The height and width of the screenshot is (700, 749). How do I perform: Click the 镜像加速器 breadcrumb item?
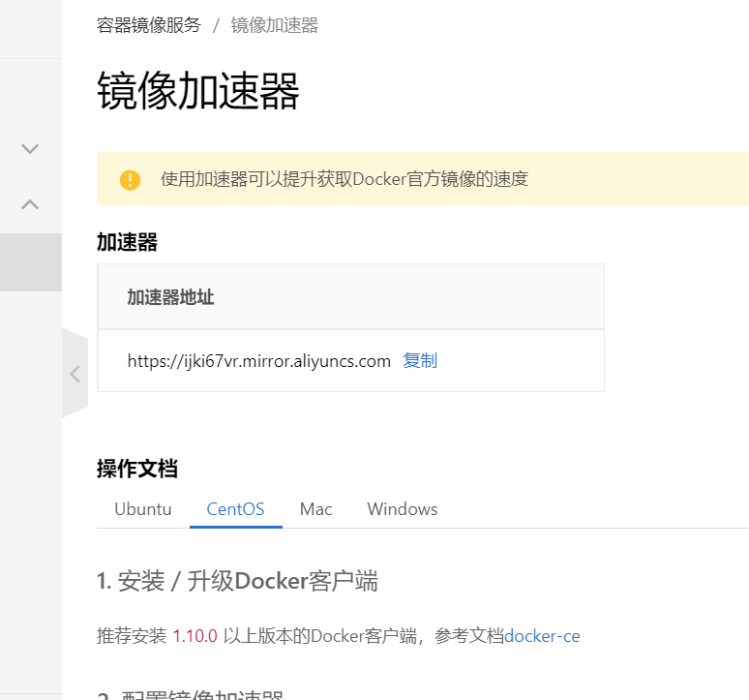275,25
